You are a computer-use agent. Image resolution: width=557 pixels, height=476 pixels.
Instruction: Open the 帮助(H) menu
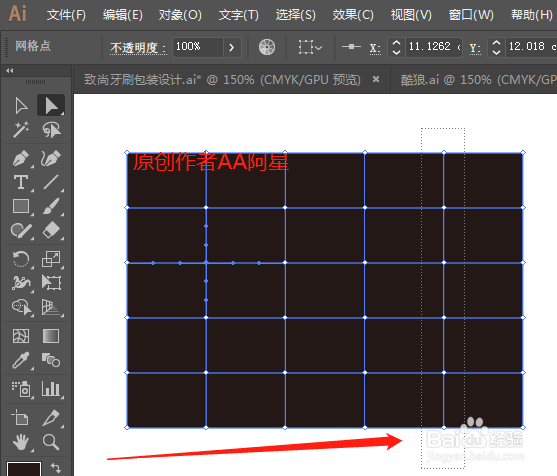pos(532,15)
